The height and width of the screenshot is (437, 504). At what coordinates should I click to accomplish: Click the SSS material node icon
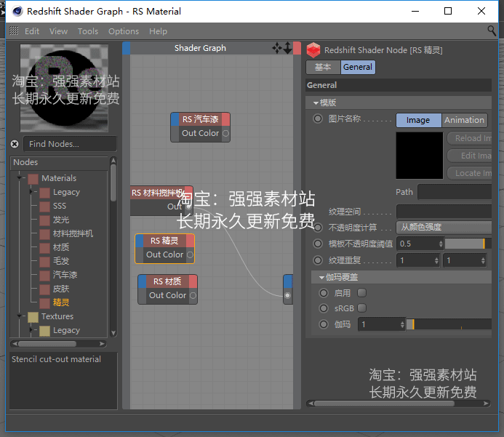[44, 207]
